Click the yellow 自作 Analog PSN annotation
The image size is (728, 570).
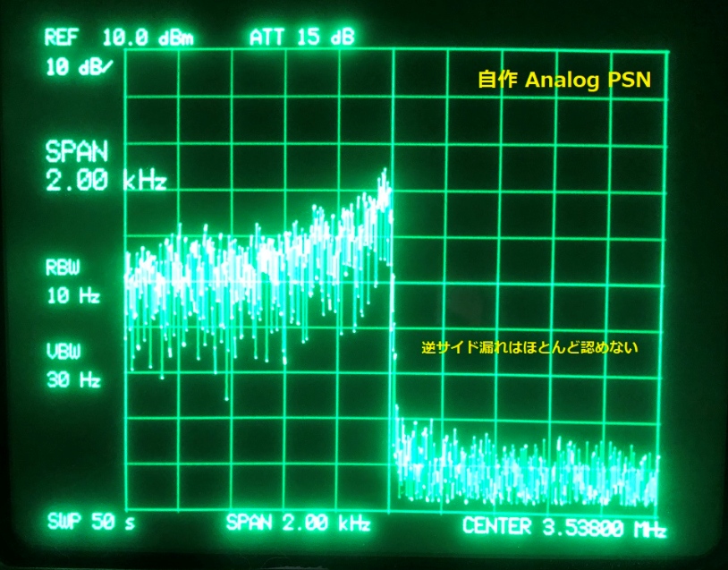(x=564, y=80)
